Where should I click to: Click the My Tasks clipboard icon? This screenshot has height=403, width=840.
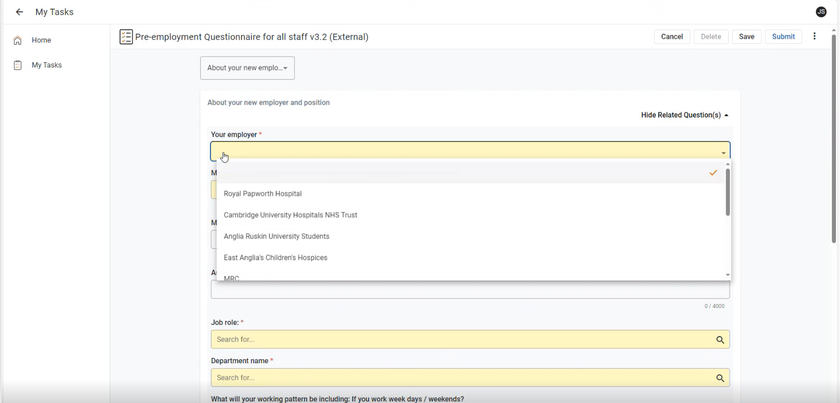point(18,65)
